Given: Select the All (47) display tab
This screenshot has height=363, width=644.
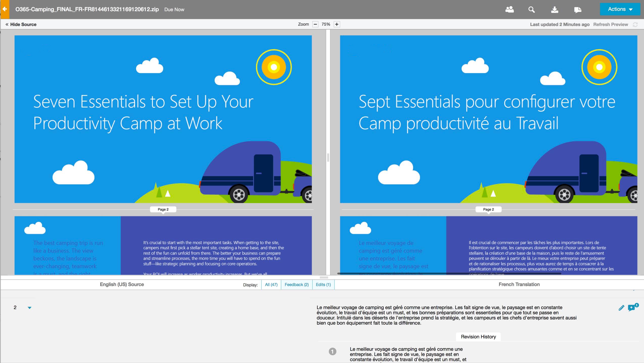Looking at the screenshot, I should pos(271,284).
